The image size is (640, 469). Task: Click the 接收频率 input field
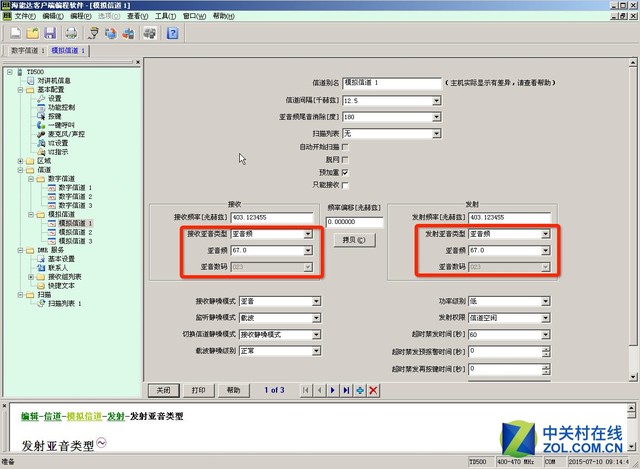pyautogui.click(x=272, y=218)
